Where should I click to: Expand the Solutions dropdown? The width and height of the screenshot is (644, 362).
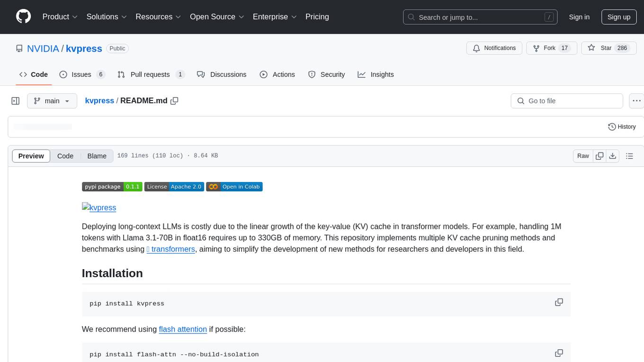[107, 17]
